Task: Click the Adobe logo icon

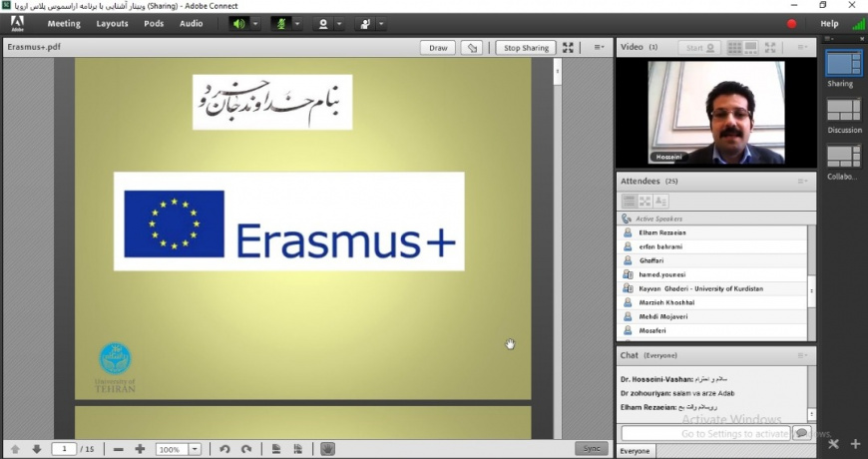Action: [x=17, y=23]
